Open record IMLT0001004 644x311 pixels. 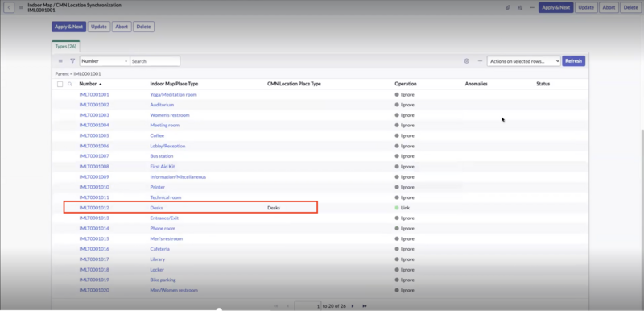(94, 126)
